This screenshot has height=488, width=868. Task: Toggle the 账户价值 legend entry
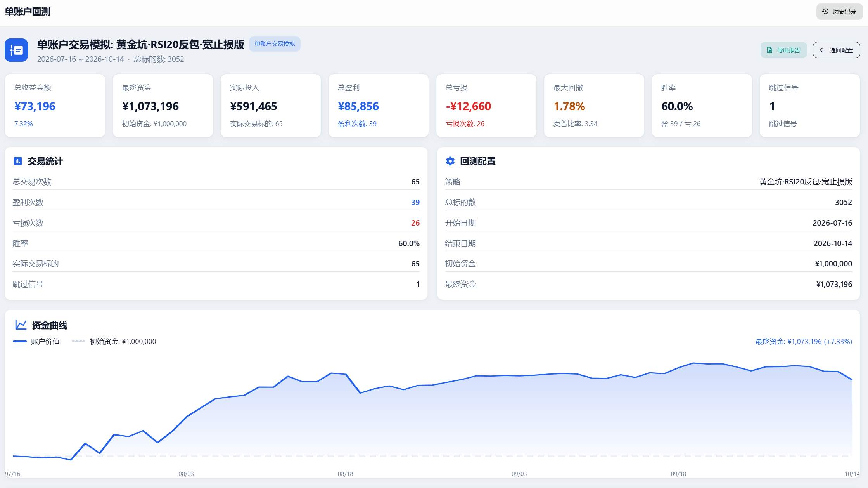click(x=36, y=342)
